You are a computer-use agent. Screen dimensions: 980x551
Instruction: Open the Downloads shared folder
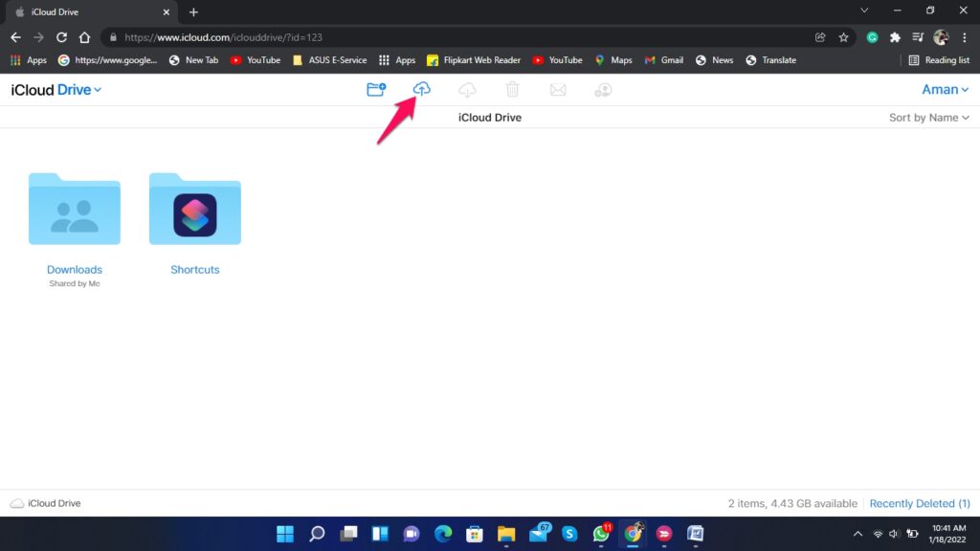pos(75,209)
